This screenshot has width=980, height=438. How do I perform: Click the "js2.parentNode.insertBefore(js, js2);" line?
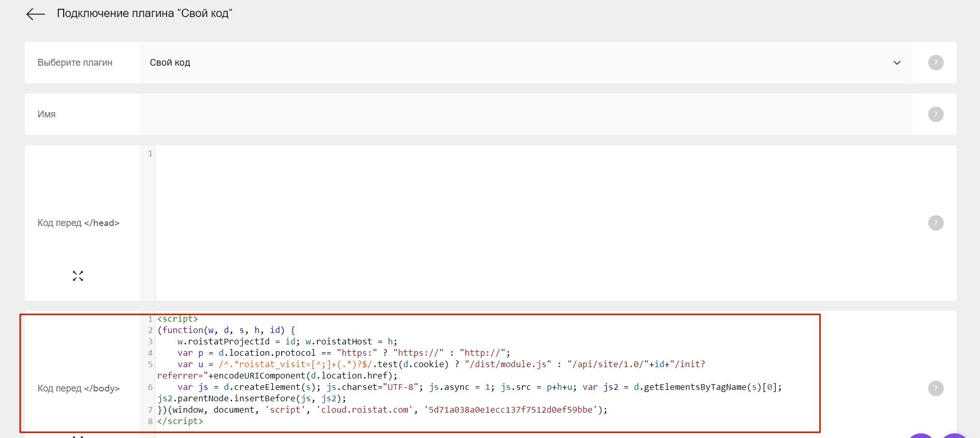pyautogui.click(x=252, y=398)
